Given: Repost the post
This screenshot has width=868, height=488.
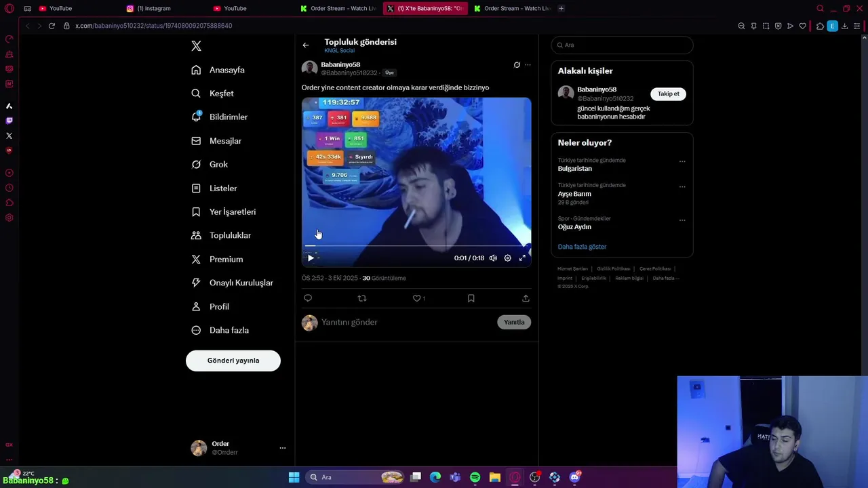Looking at the screenshot, I should 362,298.
